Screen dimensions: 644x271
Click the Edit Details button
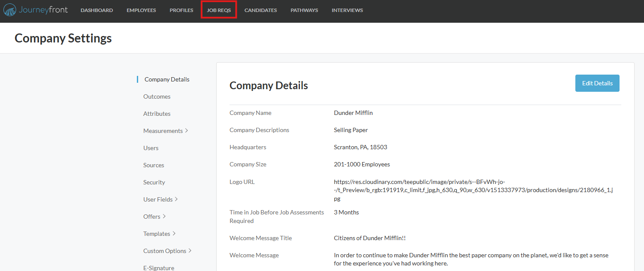pyautogui.click(x=597, y=83)
